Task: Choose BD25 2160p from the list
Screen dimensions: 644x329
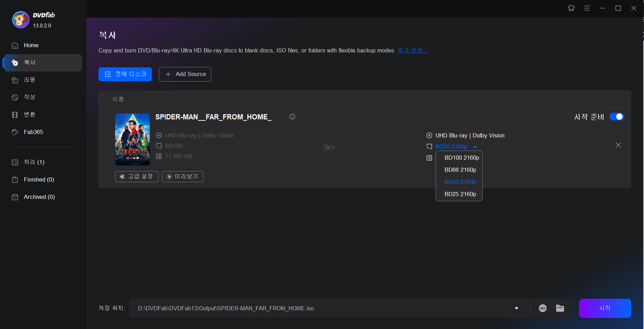Action: click(x=459, y=194)
